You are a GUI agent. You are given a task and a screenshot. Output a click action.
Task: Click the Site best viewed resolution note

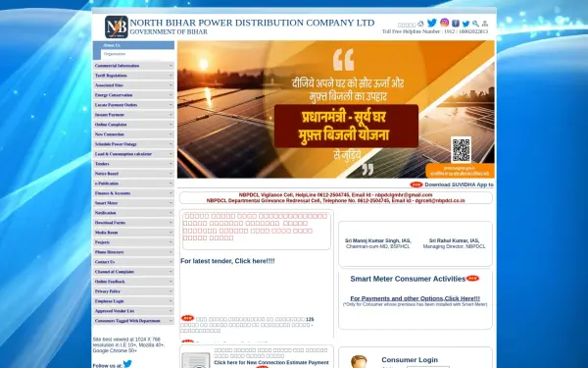coord(128,344)
